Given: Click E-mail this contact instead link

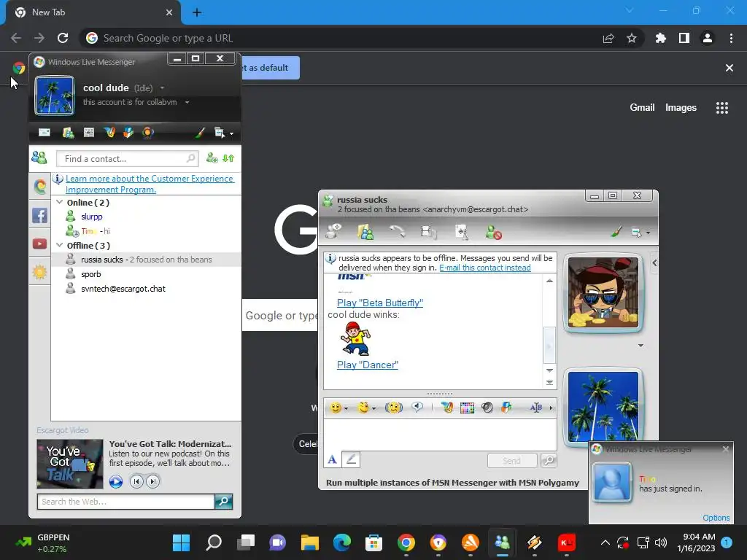Looking at the screenshot, I should click(484, 268).
